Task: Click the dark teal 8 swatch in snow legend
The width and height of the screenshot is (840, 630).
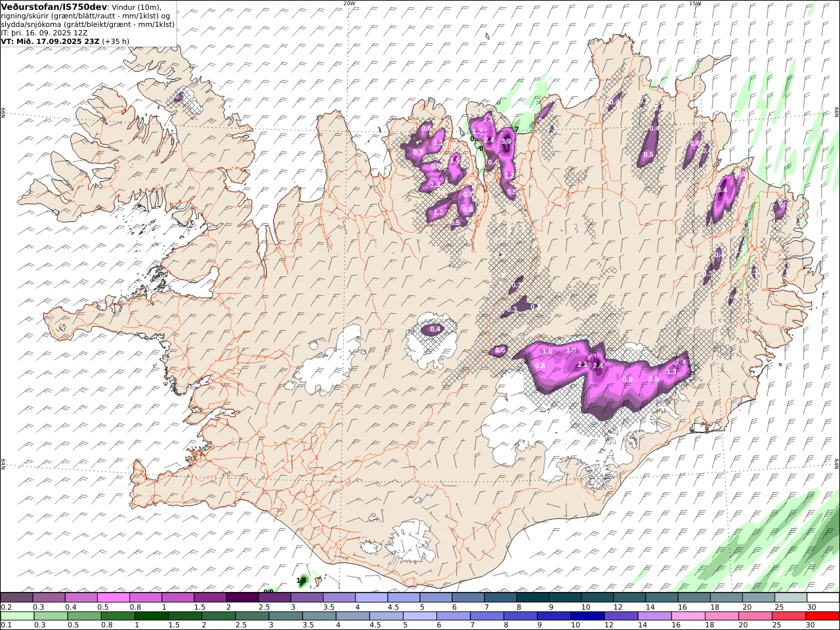Action: (532, 597)
